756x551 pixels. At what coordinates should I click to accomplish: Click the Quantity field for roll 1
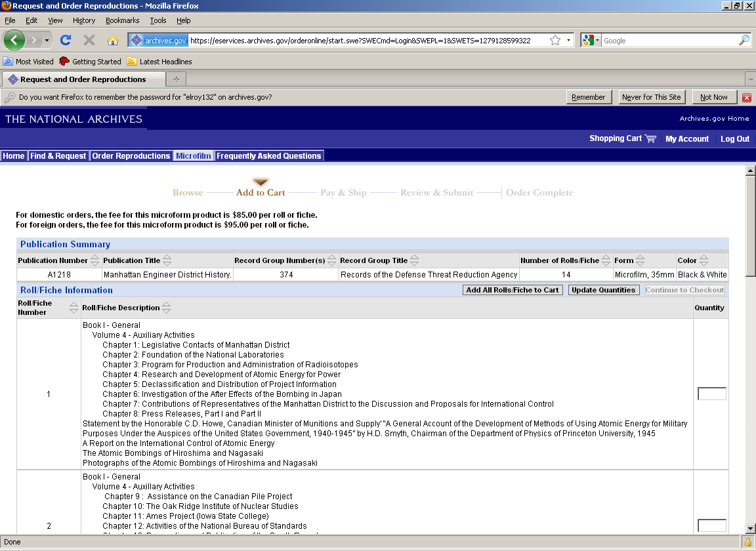coord(711,394)
